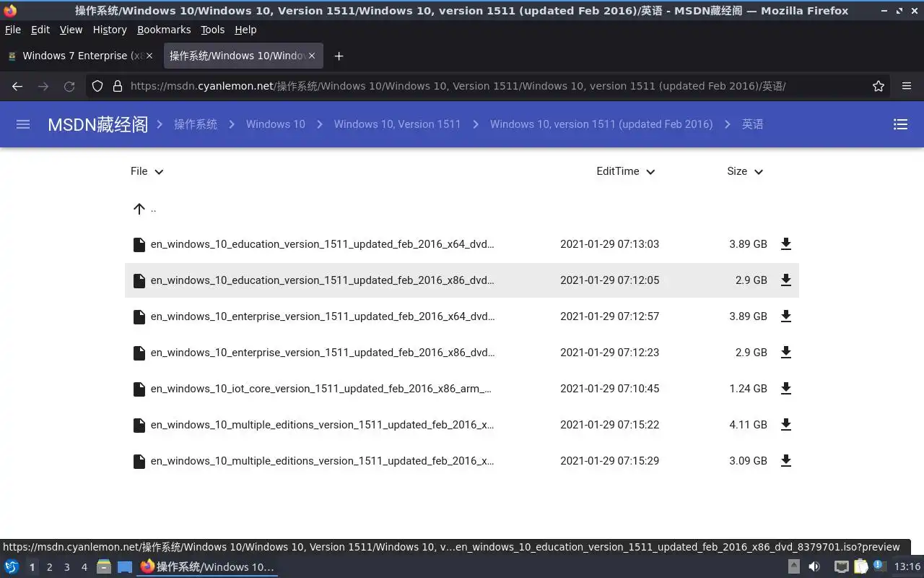
Task: Open en_windows_10_iot_core file
Action: (x=321, y=389)
